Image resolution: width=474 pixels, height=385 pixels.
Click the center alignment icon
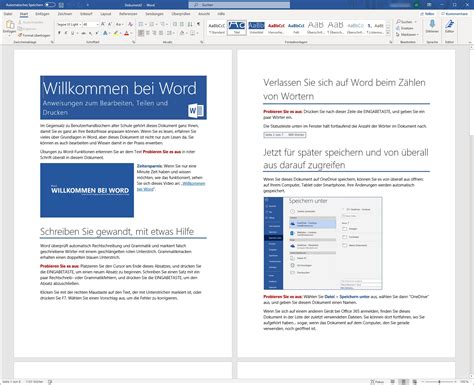click(148, 33)
